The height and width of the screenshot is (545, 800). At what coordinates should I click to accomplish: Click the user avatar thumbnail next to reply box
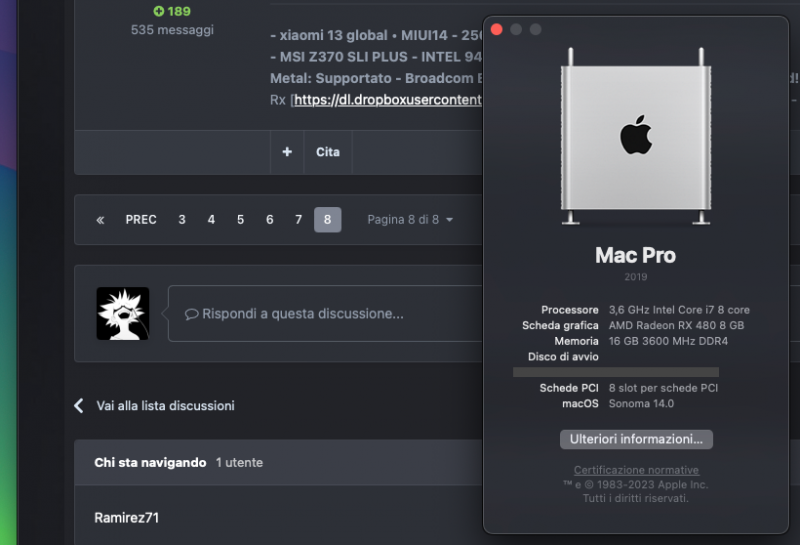coord(122,313)
